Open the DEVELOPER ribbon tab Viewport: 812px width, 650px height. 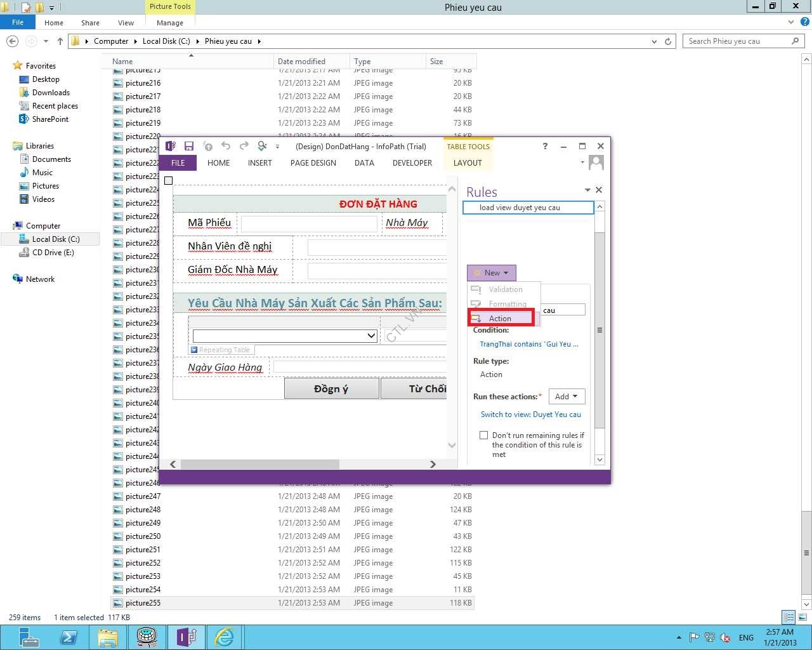[412, 163]
